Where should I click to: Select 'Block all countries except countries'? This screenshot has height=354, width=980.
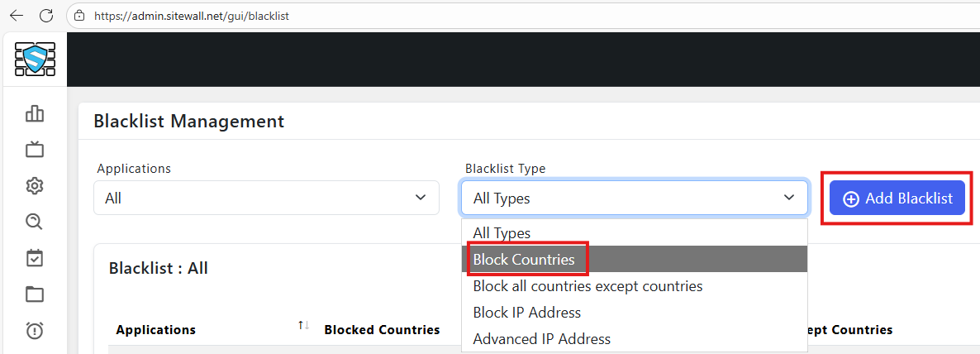click(588, 286)
